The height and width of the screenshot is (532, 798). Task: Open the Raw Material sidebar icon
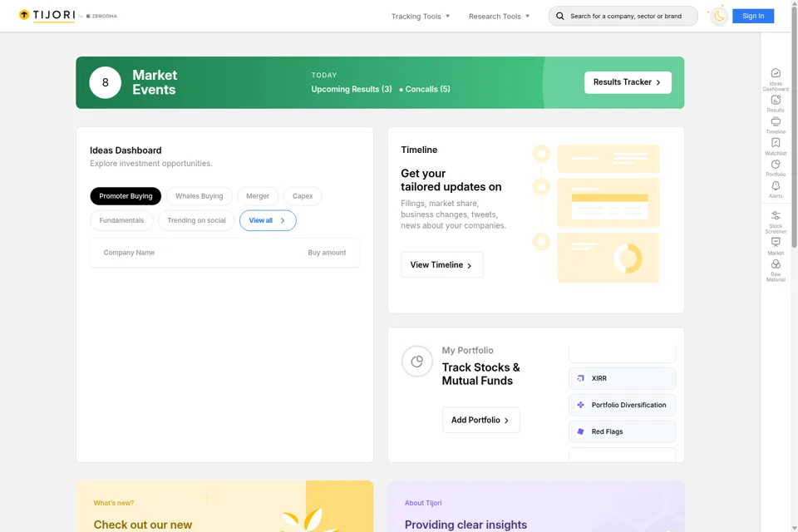point(775,270)
